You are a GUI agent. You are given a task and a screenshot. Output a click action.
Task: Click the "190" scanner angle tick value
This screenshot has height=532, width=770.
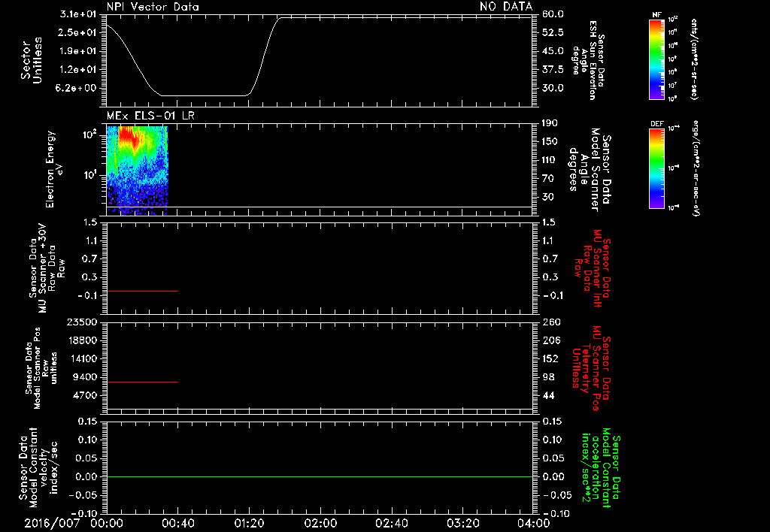click(x=550, y=123)
